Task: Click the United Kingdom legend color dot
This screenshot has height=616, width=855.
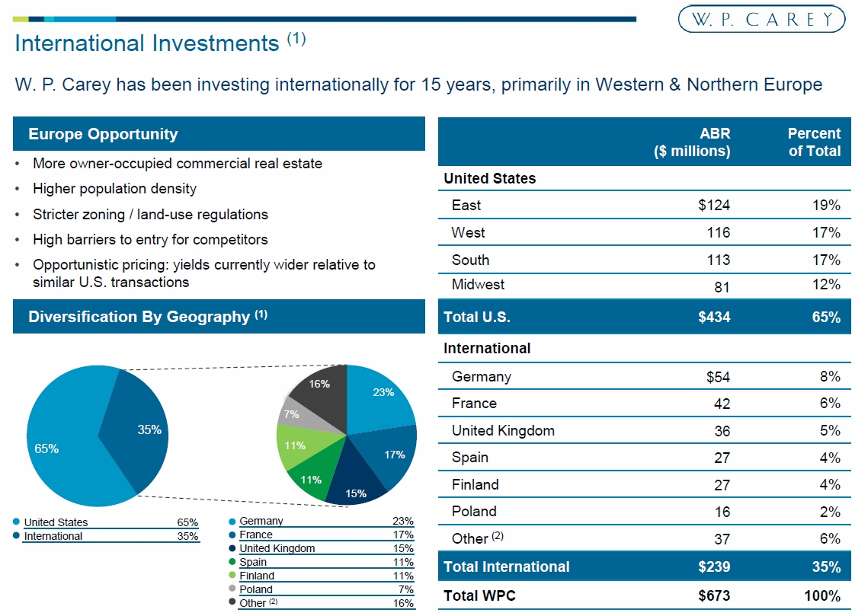Action: tap(232, 548)
